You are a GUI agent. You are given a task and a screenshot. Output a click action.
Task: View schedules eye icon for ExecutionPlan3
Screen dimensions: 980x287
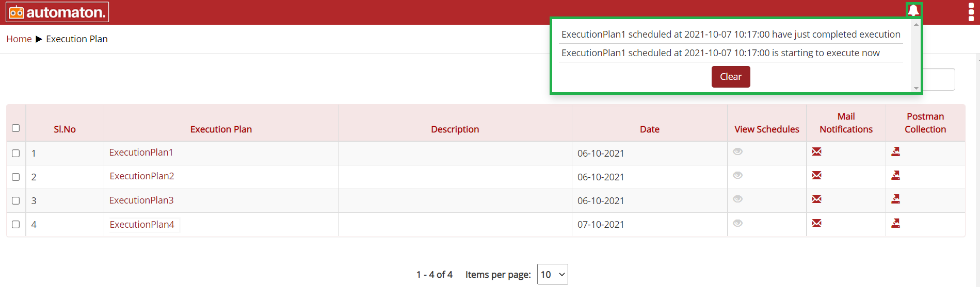tap(738, 199)
